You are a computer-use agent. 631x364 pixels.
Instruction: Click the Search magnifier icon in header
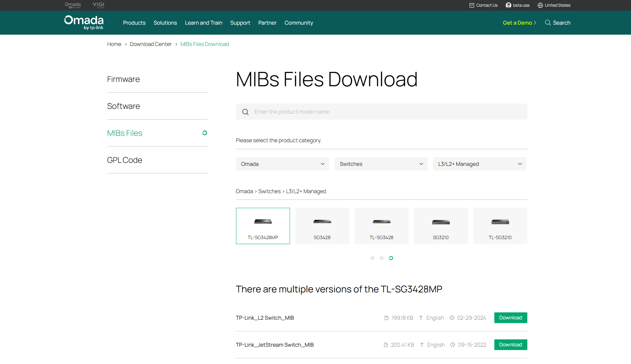coord(548,23)
